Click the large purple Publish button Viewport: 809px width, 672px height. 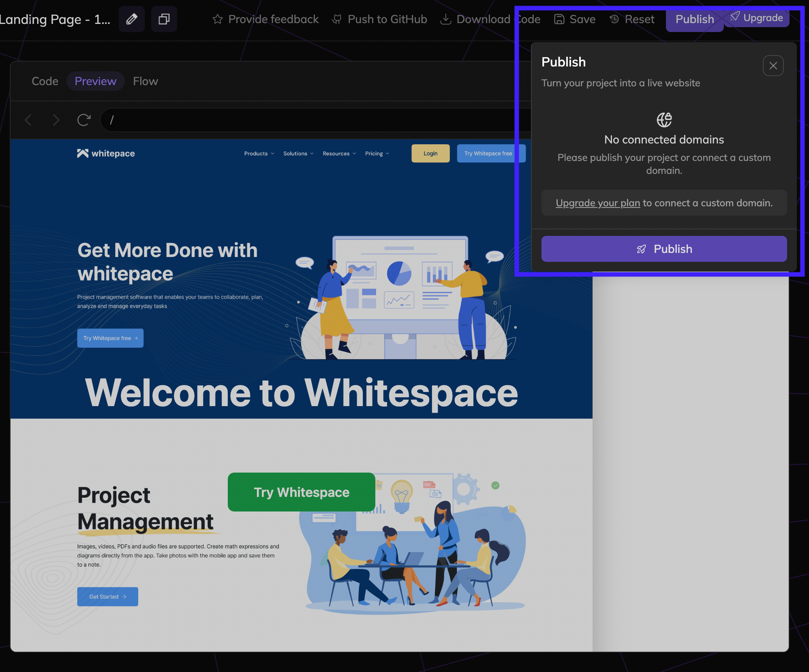tap(664, 249)
